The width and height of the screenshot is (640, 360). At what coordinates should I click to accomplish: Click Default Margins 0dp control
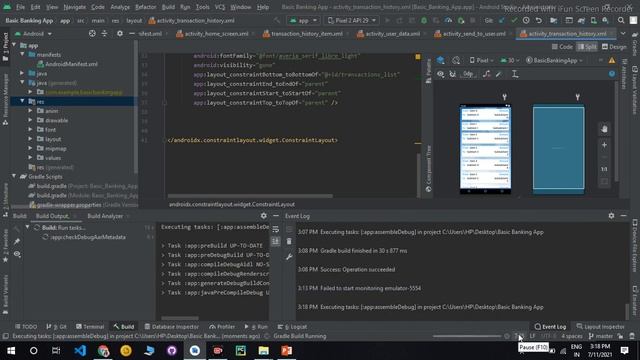click(468, 74)
